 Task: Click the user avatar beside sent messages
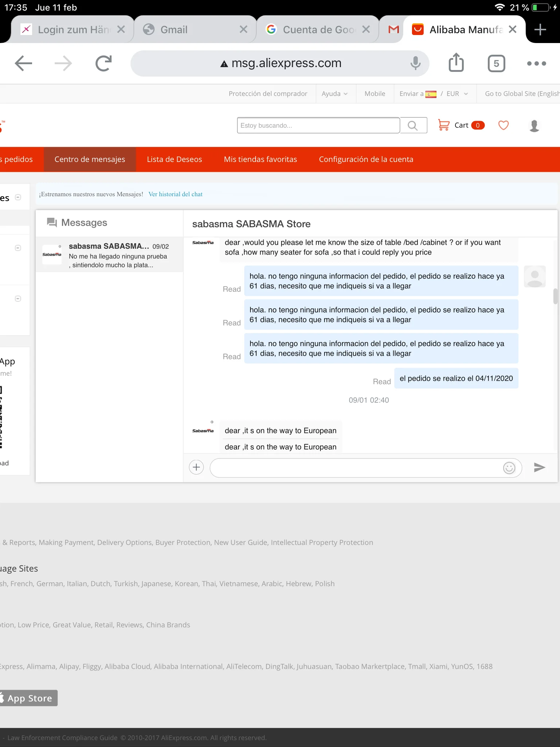click(534, 276)
